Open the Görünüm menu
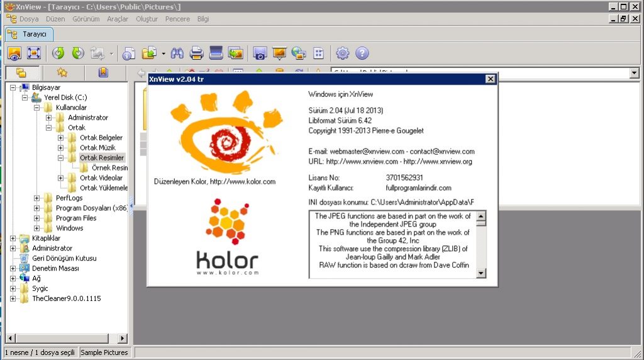This screenshot has width=644, height=360. pyautogui.click(x=86, y=19)
